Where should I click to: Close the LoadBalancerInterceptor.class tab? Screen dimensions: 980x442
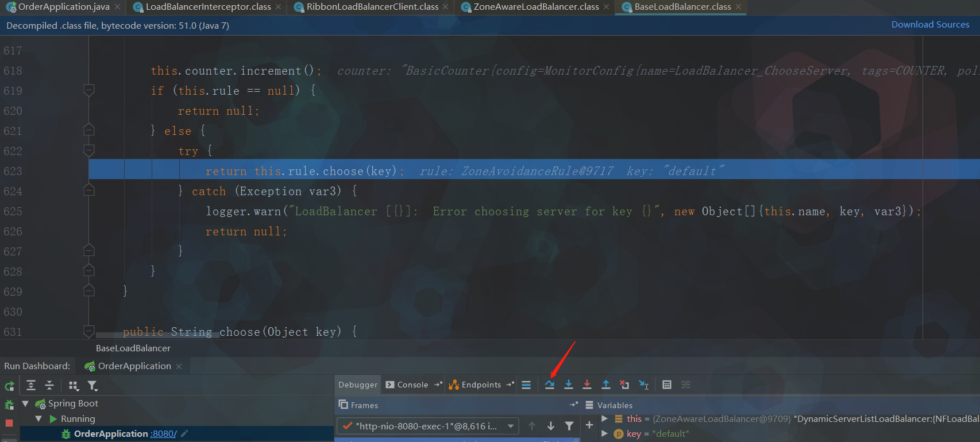279,7
